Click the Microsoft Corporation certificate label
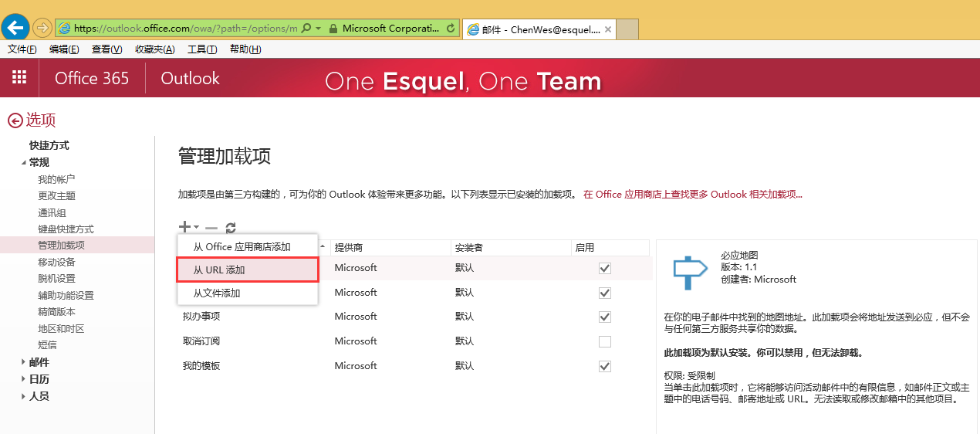Viewport: 980px width, 434px height. (x=390, y=29)
